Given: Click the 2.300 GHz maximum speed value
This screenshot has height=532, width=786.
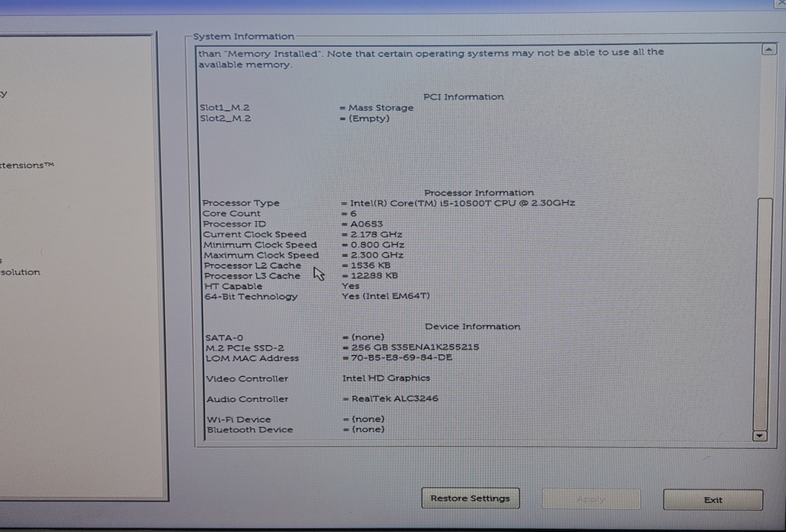Looking at the screenshot, I should coord(377,255).
